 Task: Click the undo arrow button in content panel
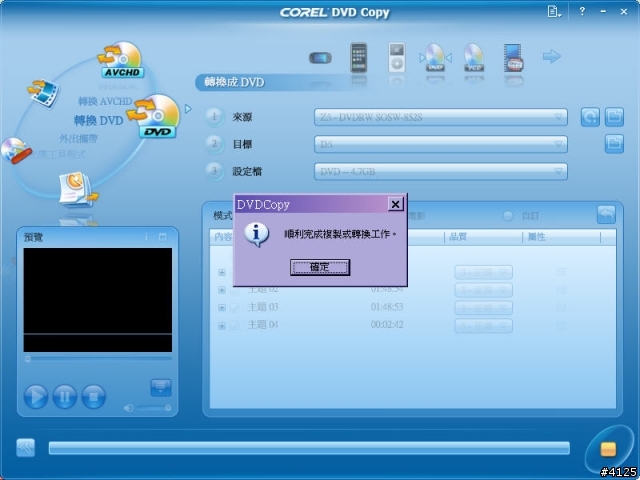[x=606, y=215]
